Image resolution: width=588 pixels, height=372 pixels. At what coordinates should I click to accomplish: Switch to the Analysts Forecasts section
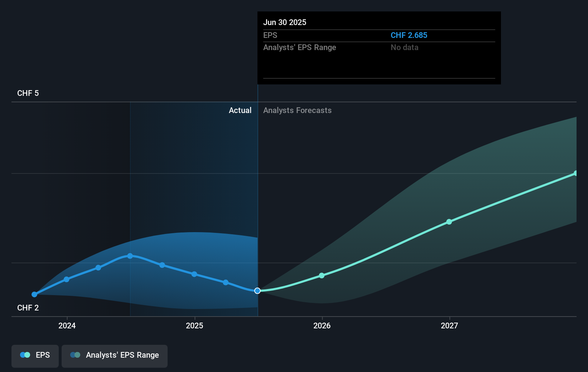tap(297, 110)
